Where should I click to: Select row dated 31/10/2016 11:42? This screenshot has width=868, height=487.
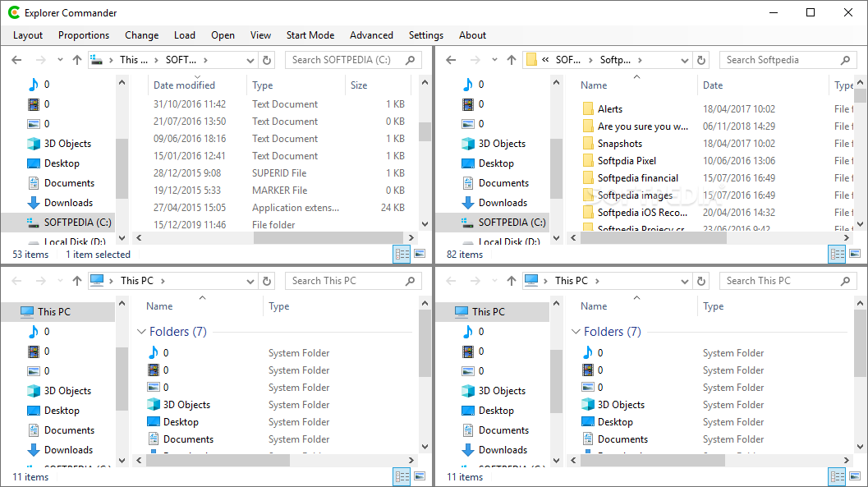pyautogui.click(x=279, y=104)
